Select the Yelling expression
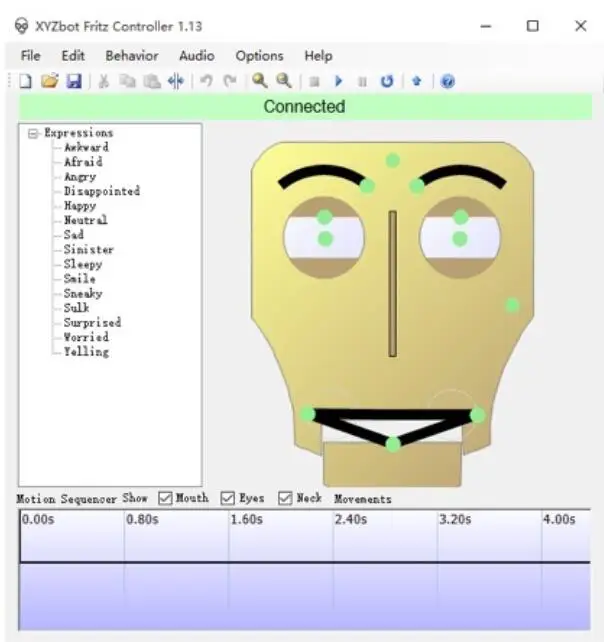This screenshot has height=642, width=604. tap(86, 352)
